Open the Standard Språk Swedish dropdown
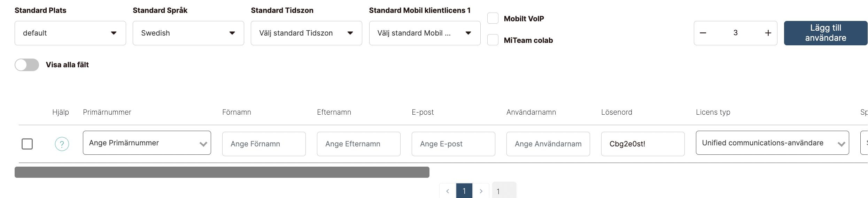 (188, 33)
